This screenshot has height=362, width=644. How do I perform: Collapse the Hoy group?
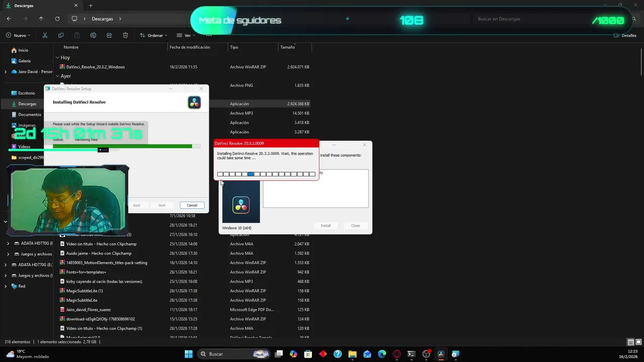point(57,58)
